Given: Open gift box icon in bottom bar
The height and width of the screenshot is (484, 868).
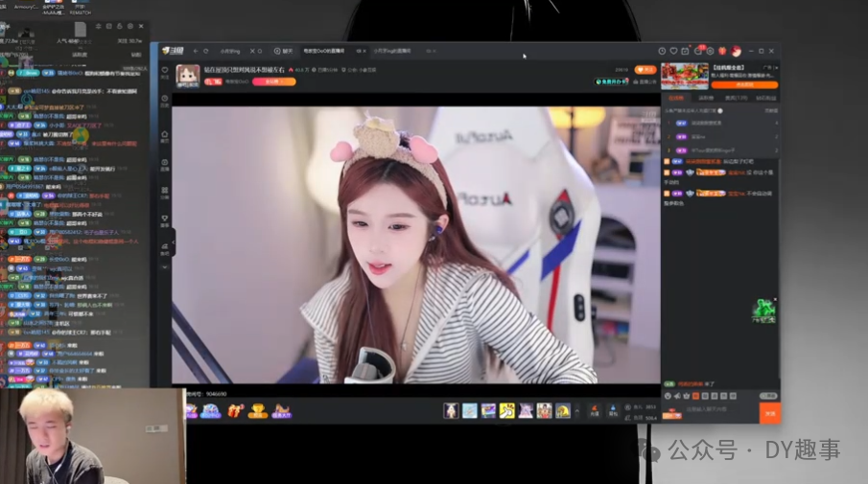Looking at the screenshot, I should pos(235,411).
